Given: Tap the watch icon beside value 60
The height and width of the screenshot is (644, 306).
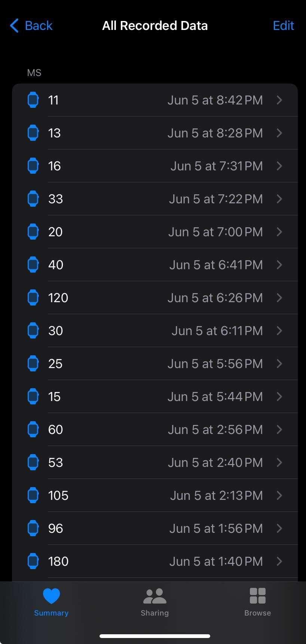Looking at the screenshot, I should [33, 429].
